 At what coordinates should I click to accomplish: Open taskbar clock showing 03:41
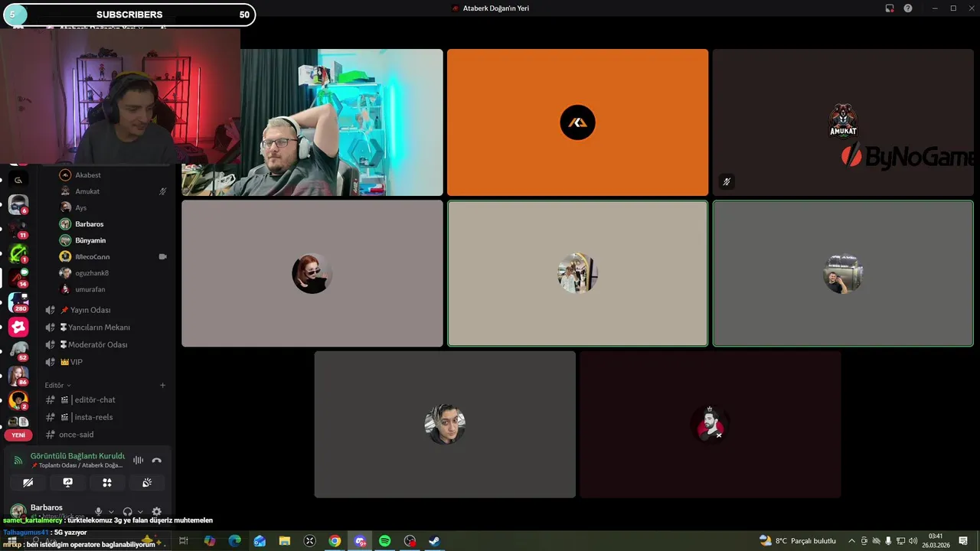coord(936,541)
